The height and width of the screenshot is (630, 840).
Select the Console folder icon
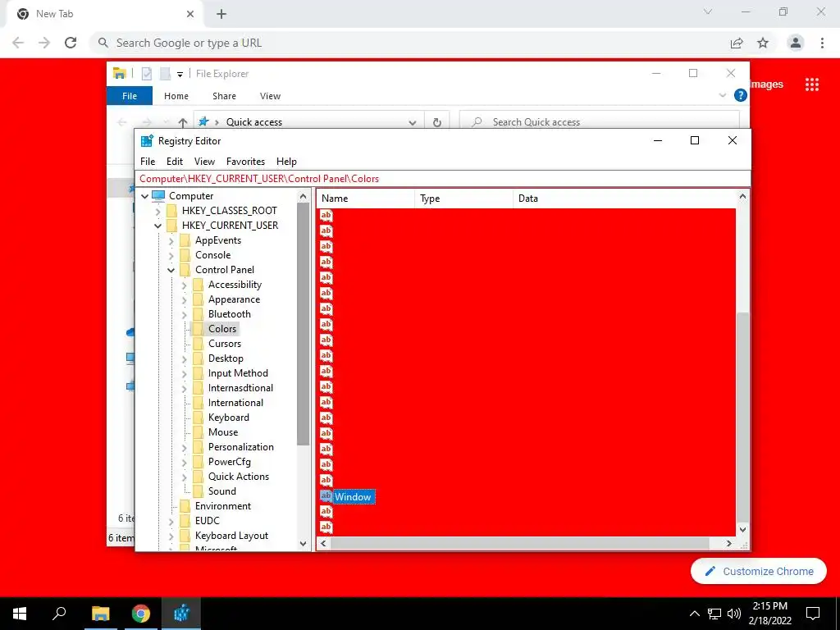point(185,255)
